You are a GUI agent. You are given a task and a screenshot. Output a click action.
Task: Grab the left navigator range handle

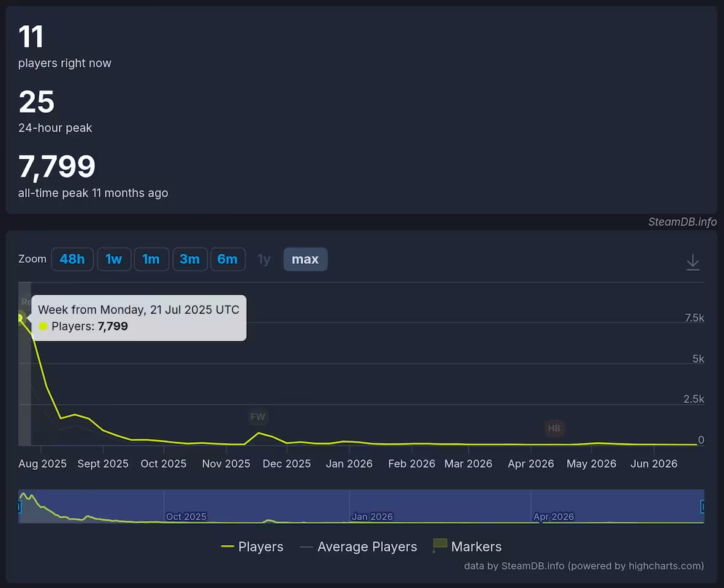pyautogui.click(x=20, y=507)
